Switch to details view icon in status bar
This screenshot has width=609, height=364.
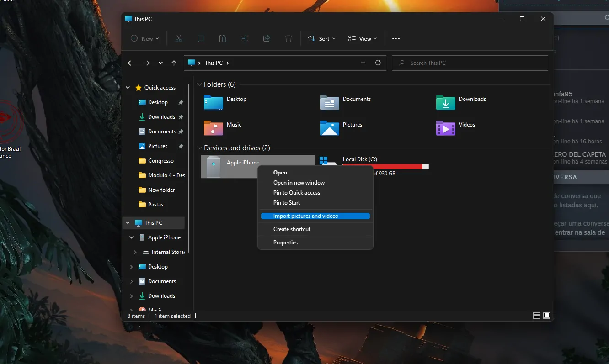537,316
